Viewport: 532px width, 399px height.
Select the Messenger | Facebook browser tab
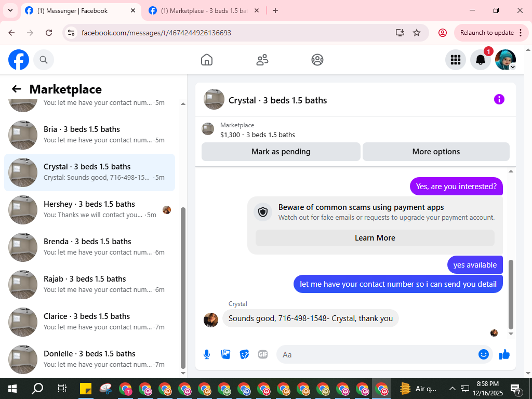pyautogui.click(x=82, y=11)
